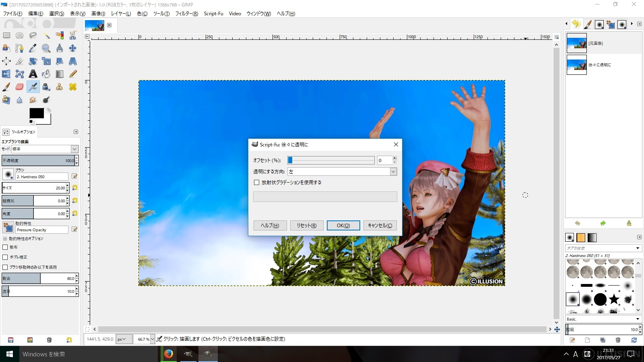Open the ツールオプション panel configuration menu
644x362 pixels.
[76, 132]
